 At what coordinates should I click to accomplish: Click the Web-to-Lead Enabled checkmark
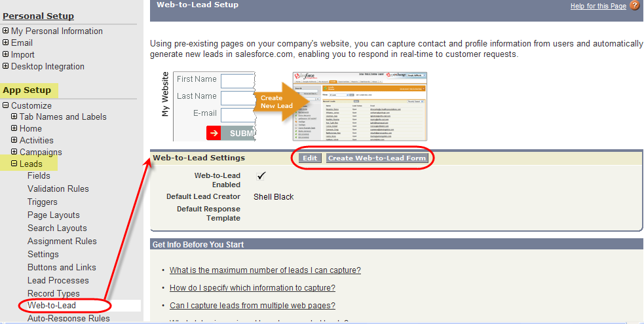click(x=261, y=176)
